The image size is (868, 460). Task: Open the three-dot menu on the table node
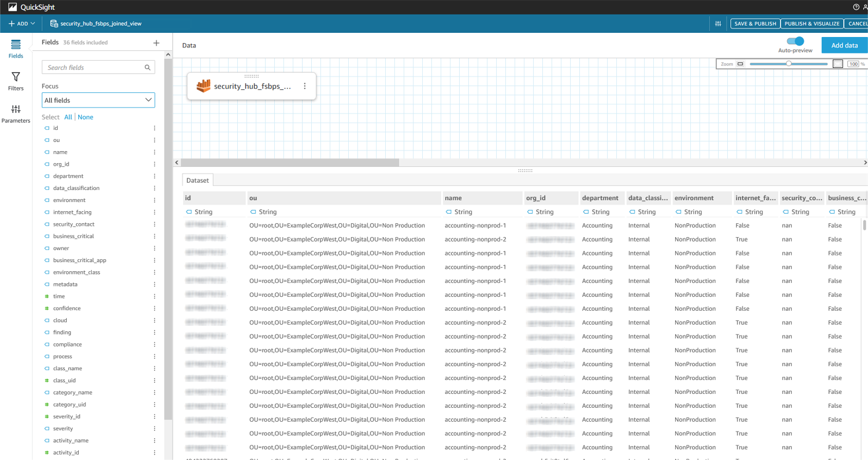tap(304, 86)
